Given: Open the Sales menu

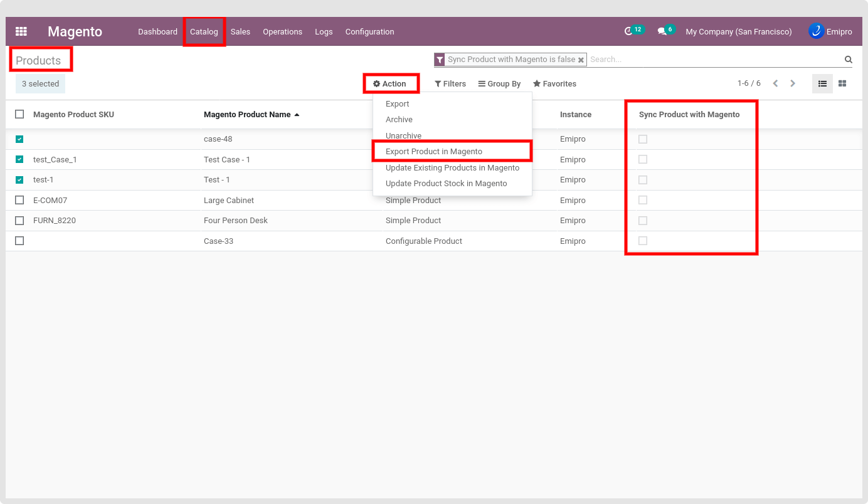Looking at the screenshot, I should point(240,31).
